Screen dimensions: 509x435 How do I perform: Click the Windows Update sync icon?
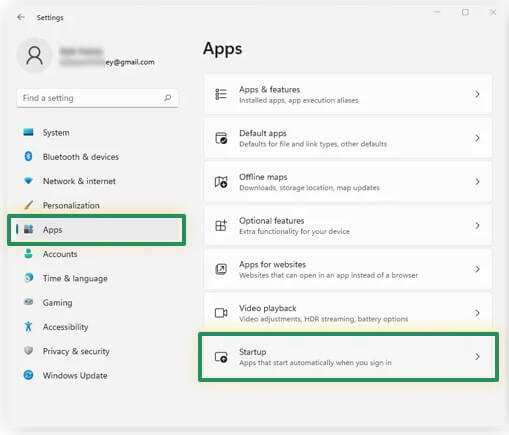(28, 375)
